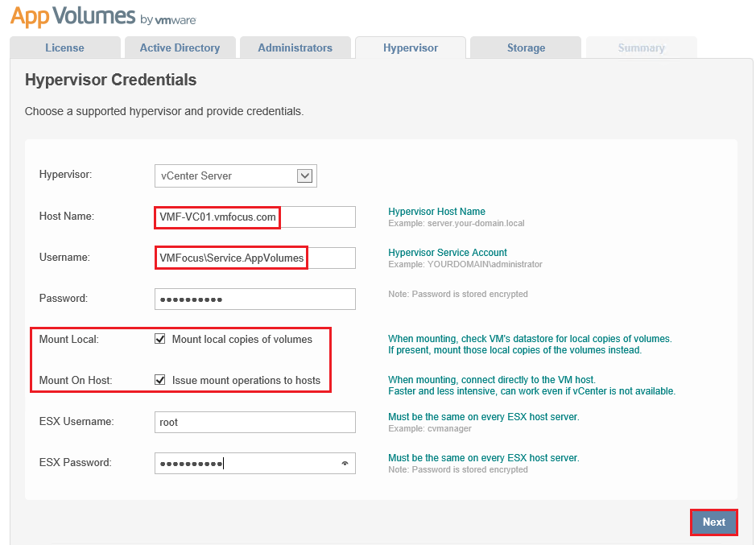Click the vCenter Password field
The height and width of the screenshot is (545, 756).
(254, 299)
